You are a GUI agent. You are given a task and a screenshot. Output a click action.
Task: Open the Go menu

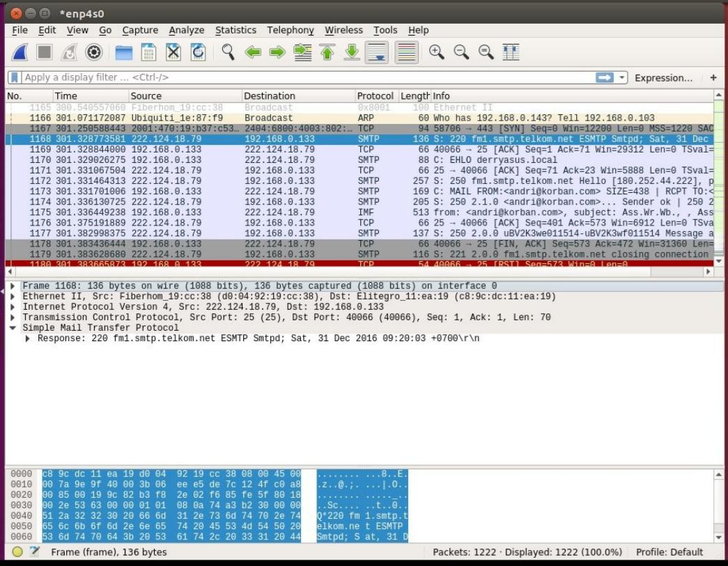[x=105, y=30]
